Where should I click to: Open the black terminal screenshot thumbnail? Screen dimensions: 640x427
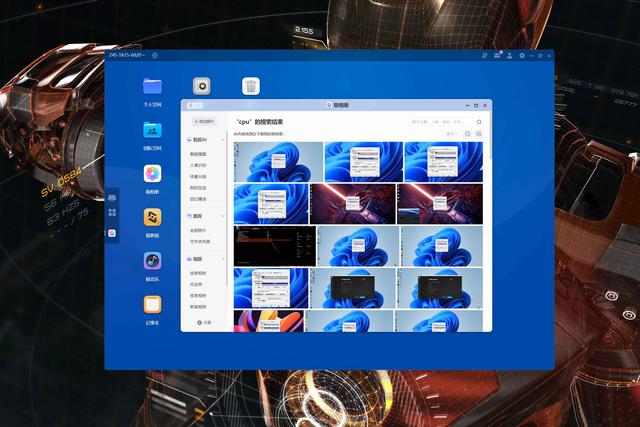[x=275, y=246]
